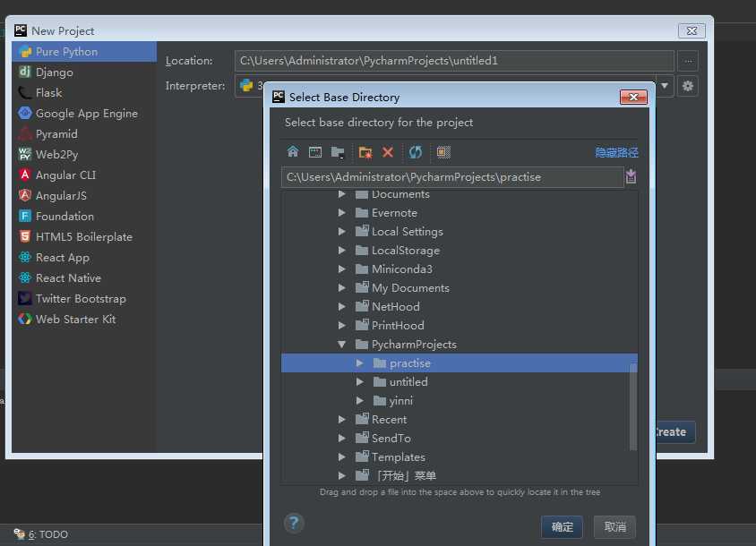Delete selected folder with red X icon

coord(388,152)
